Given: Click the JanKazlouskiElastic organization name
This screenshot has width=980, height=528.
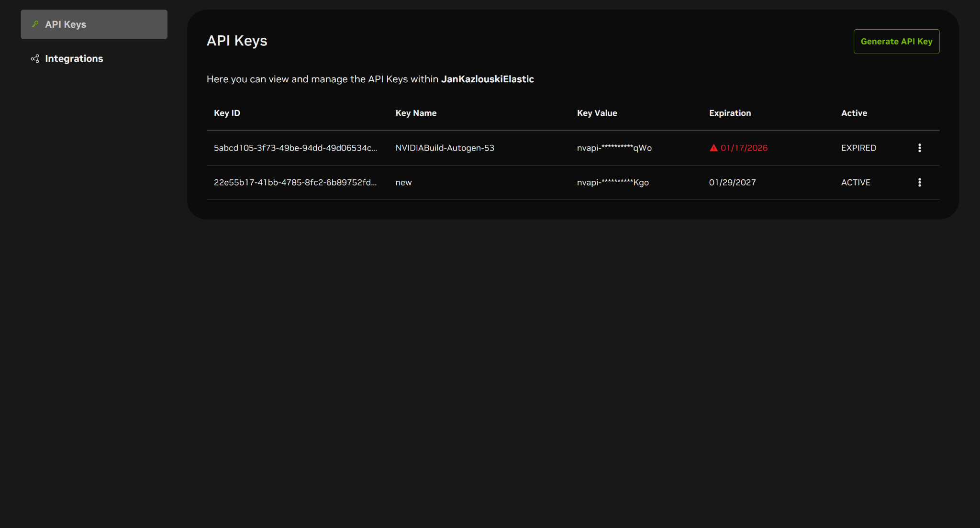Looking at the screenshot, I should pyautogui.click(x=487, y=79).
